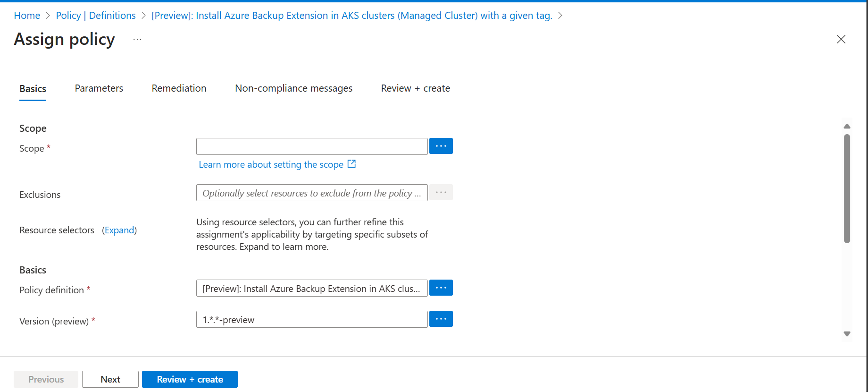Open the more options ellipsis beside Assign policy
Image resolution: width=868 pixels, height=392 pixels.
137,39
